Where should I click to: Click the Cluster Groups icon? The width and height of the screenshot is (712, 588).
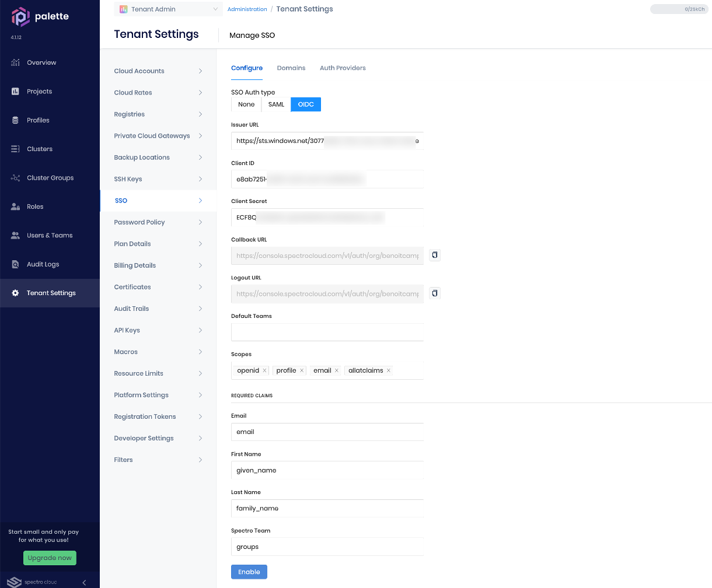pyautogui.click(x=15, y=178)
